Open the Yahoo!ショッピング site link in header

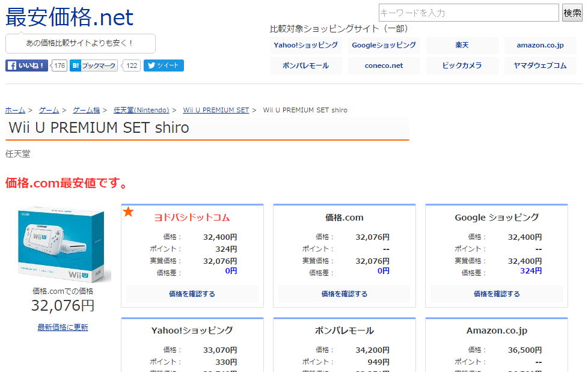(x=305, y=46)
